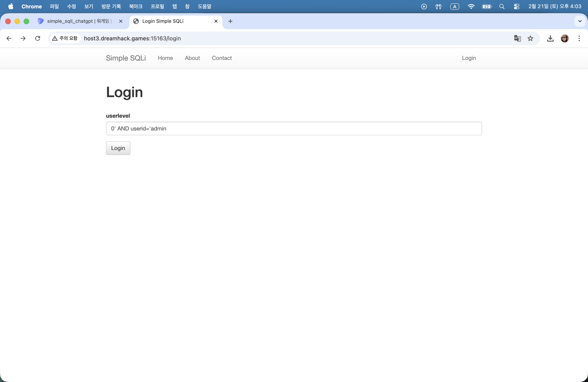The image size is (588, 382).
Task: Bookmark this page with star icon
Action: [x=530, y=38]
